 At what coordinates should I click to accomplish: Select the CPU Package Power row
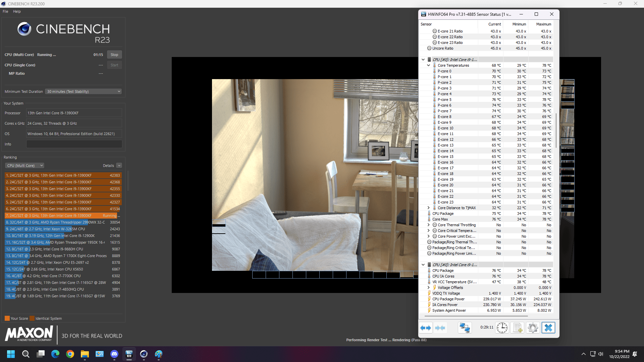tap(486, 299)
